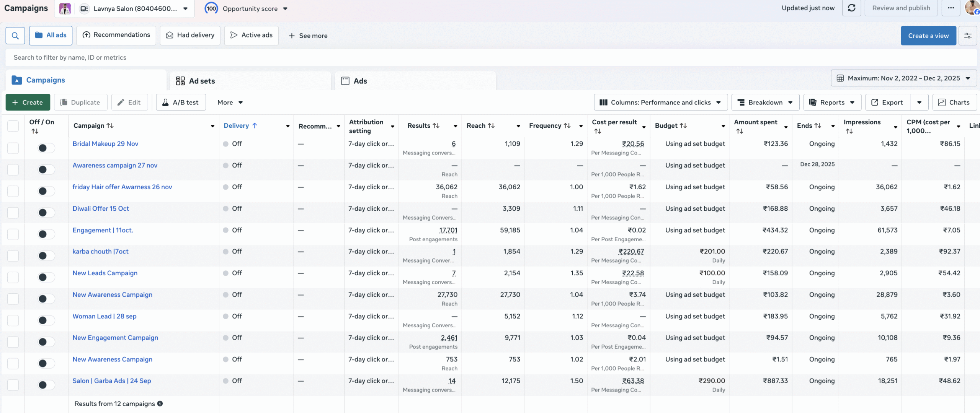Screen dimensions: 980x413
Task: Open Salon | Garba Ads | 24 Sep campaign link
Action: (112, 381)
